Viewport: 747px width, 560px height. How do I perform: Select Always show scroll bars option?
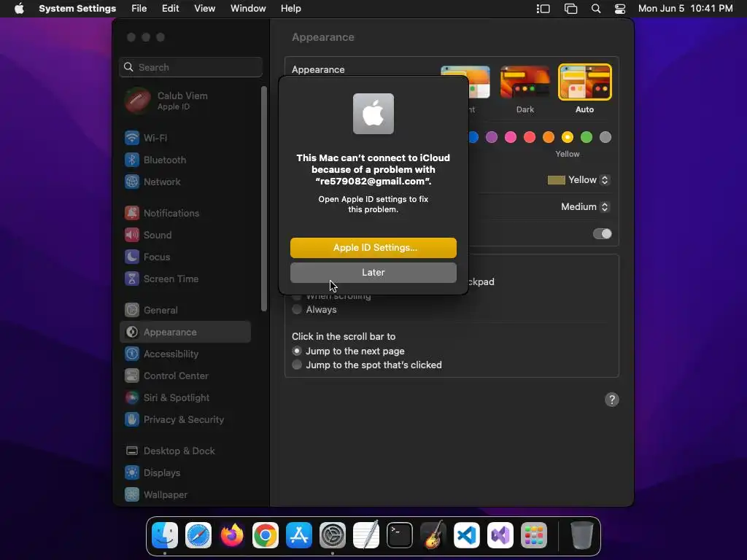(x=297, y=309)
